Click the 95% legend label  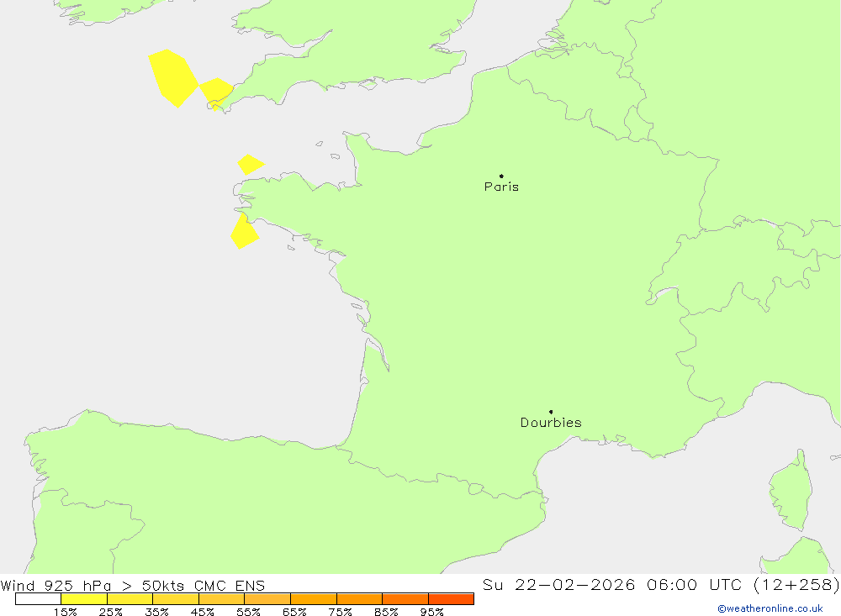point(431,612)
